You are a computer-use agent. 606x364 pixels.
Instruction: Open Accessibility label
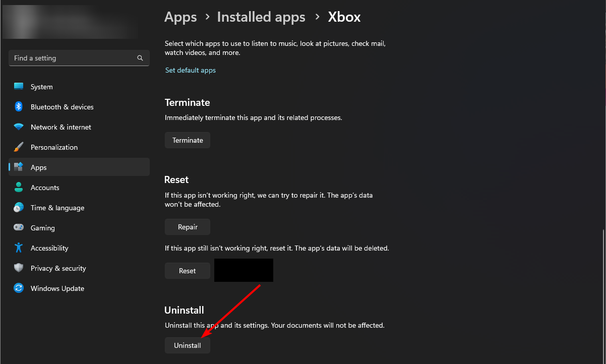[49, 248]
